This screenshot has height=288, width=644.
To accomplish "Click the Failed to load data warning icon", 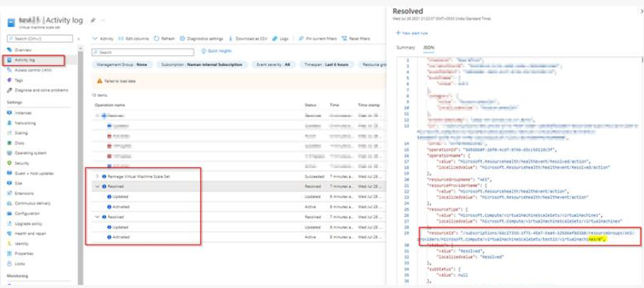I will [x=100, y=82].
